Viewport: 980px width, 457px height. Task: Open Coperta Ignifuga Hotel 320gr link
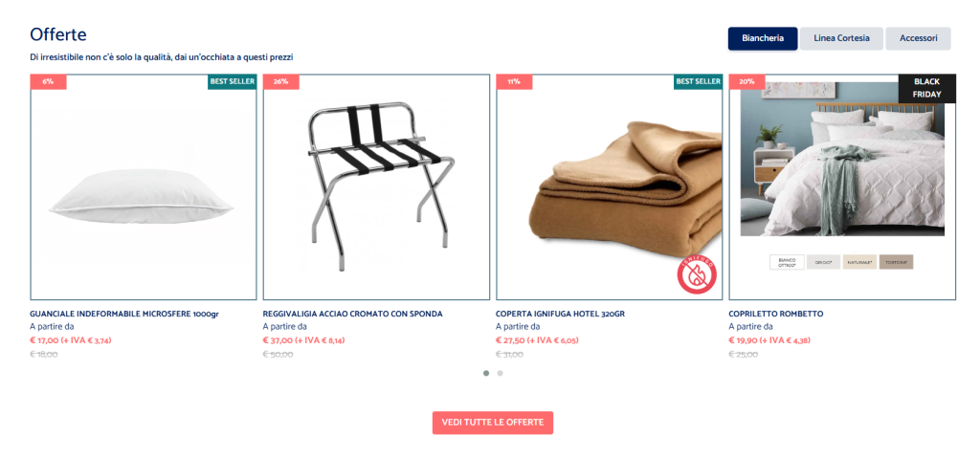[560, 314]
